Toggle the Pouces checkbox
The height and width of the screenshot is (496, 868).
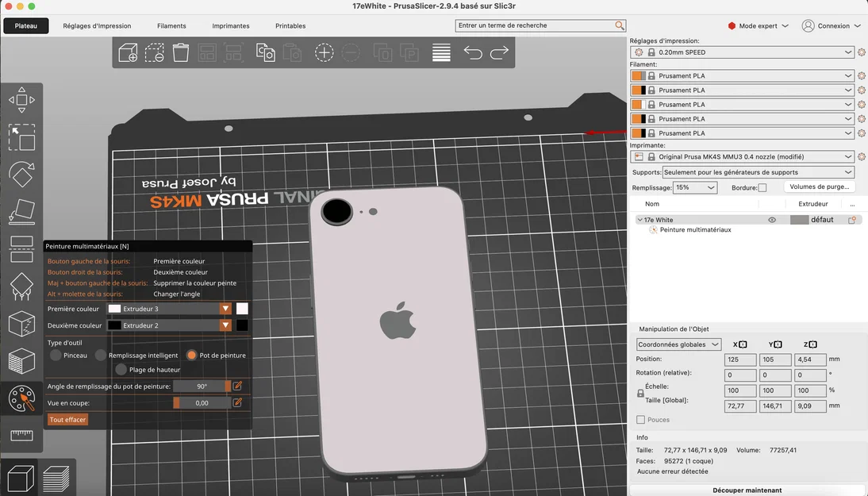(x=640, y=420)
